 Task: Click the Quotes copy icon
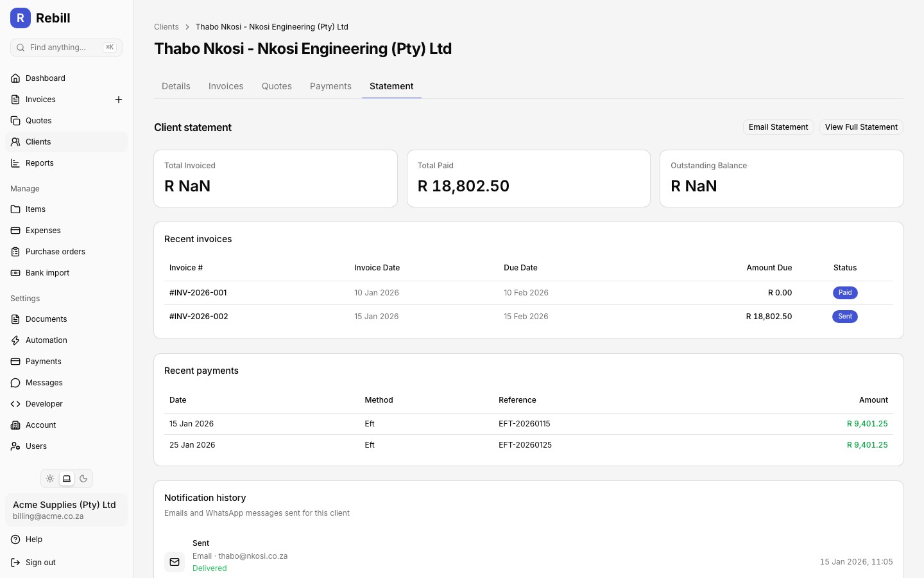(x=15, y=121)
